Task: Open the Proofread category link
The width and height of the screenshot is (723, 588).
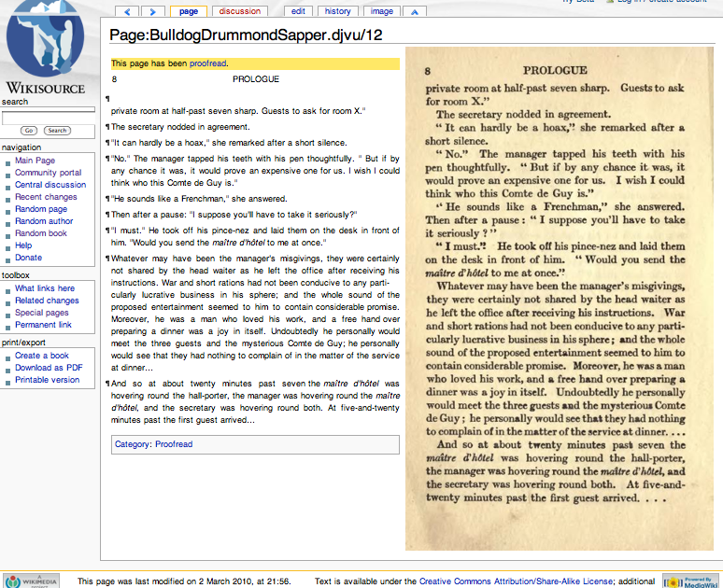Action: (174, 444)
